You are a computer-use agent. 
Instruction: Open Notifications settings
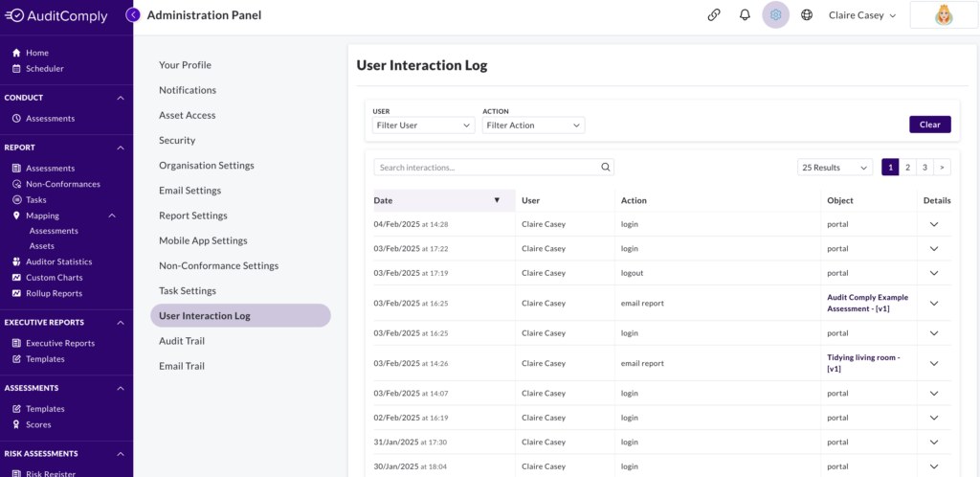(x=188, y=90)
